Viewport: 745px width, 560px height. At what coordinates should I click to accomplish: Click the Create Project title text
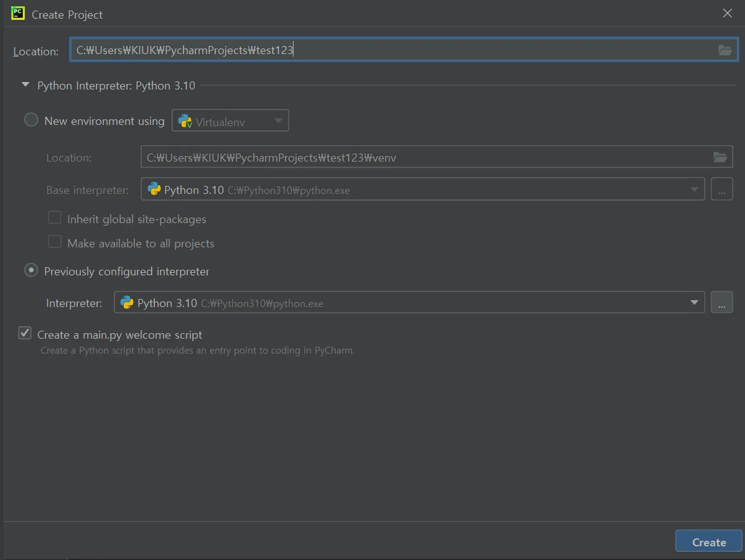(x=67, y=15)
